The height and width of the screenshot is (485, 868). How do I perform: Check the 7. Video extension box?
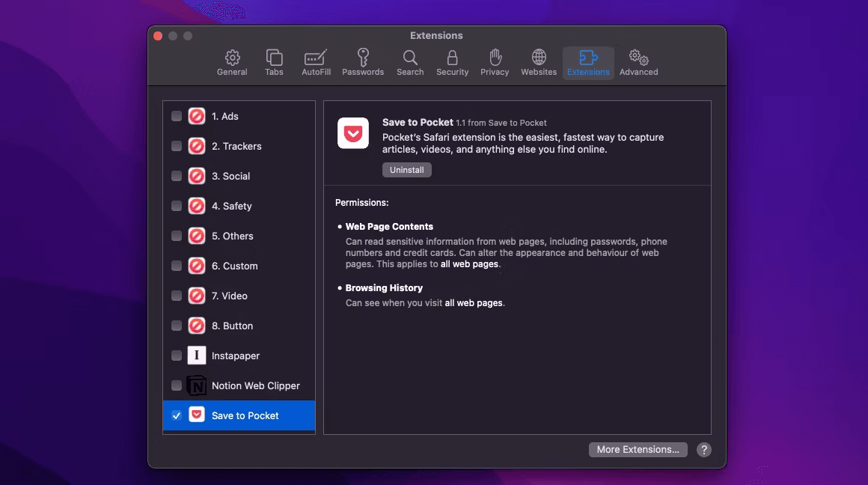177,296
